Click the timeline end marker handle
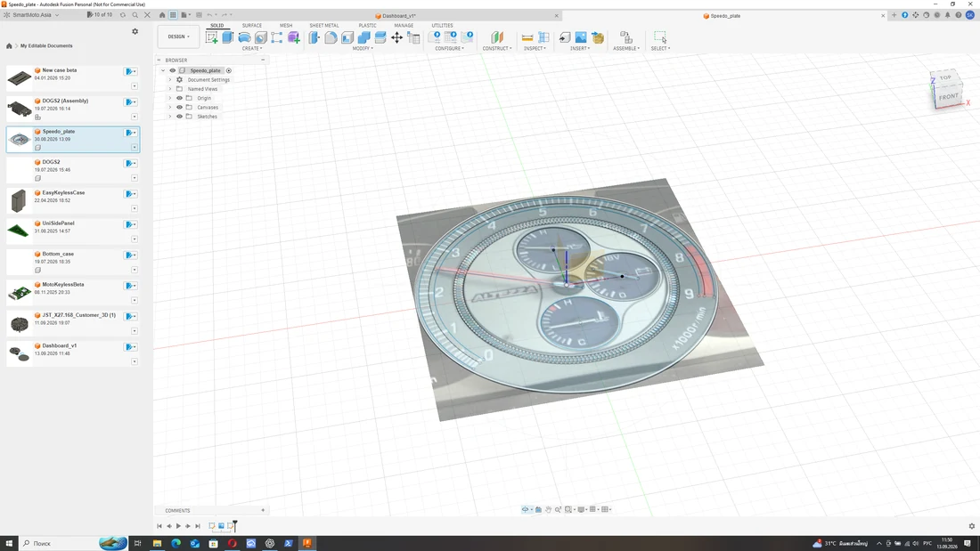Screen dimensions: 980x551 [235, 525]
